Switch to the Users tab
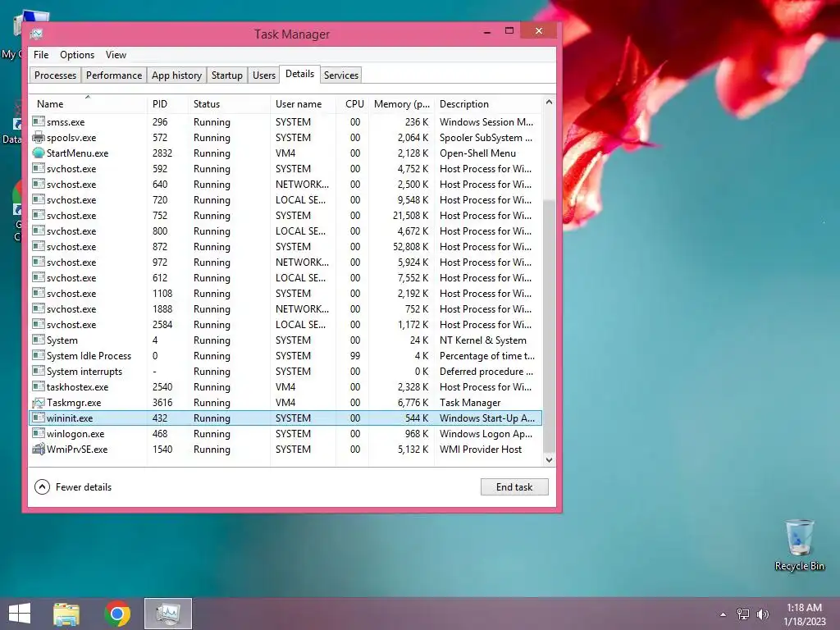The width and height of the screenshot is (840, 630). [x=264, y=75]
